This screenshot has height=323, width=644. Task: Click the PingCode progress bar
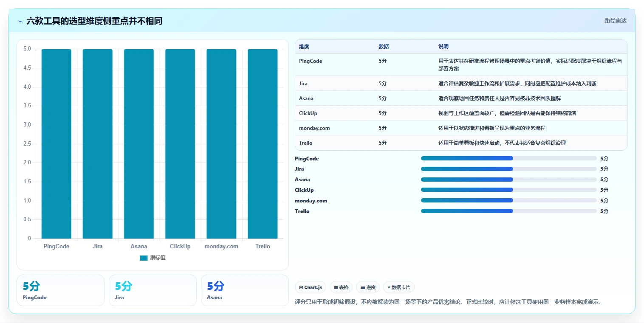click(x=509, y=158)
